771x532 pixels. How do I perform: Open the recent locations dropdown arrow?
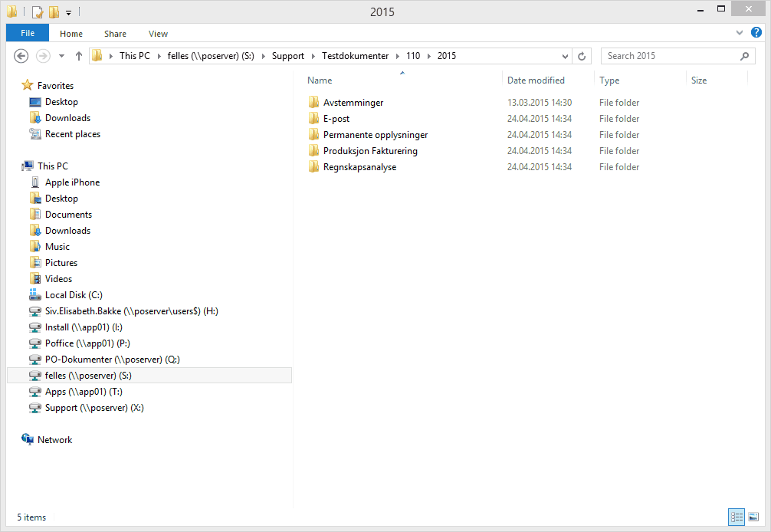[x=61, y=56]
